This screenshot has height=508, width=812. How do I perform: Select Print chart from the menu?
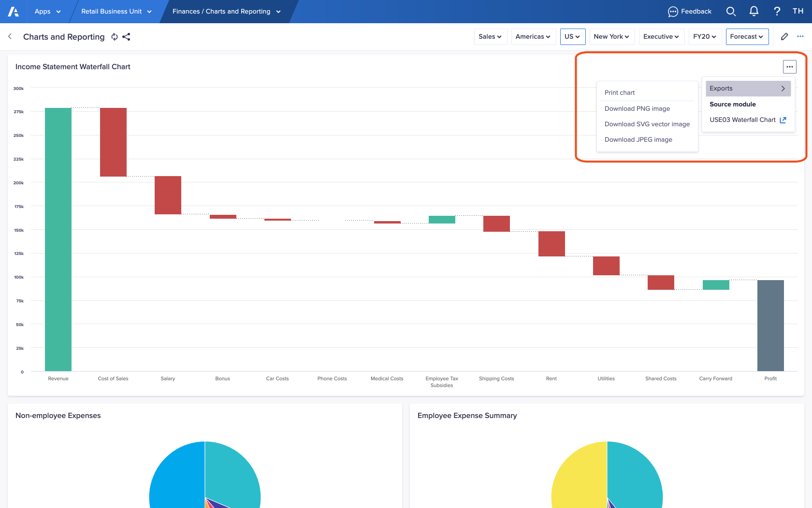[620, 92]
